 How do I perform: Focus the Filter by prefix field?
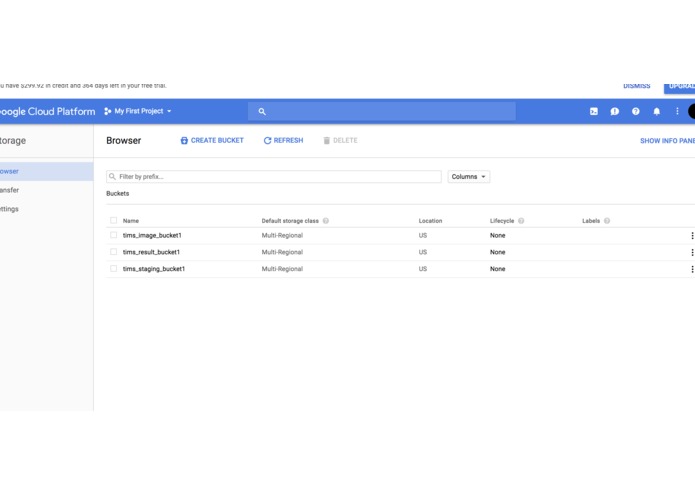click(x=274, y=177)
